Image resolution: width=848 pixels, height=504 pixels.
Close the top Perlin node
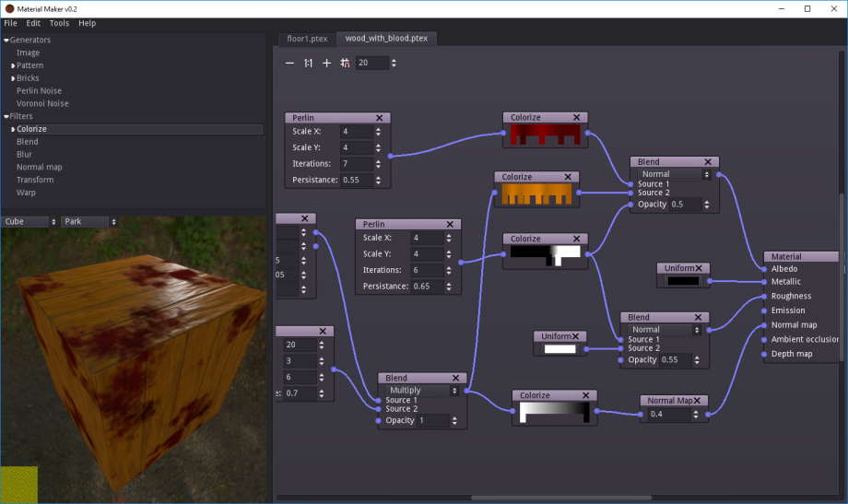tap(380, 118)
